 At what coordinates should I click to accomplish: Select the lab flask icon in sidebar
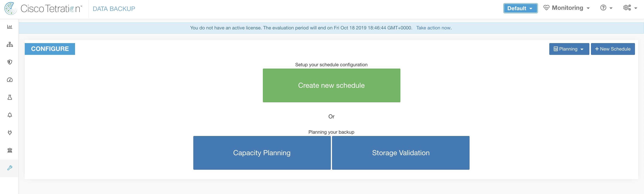(10, 97)
